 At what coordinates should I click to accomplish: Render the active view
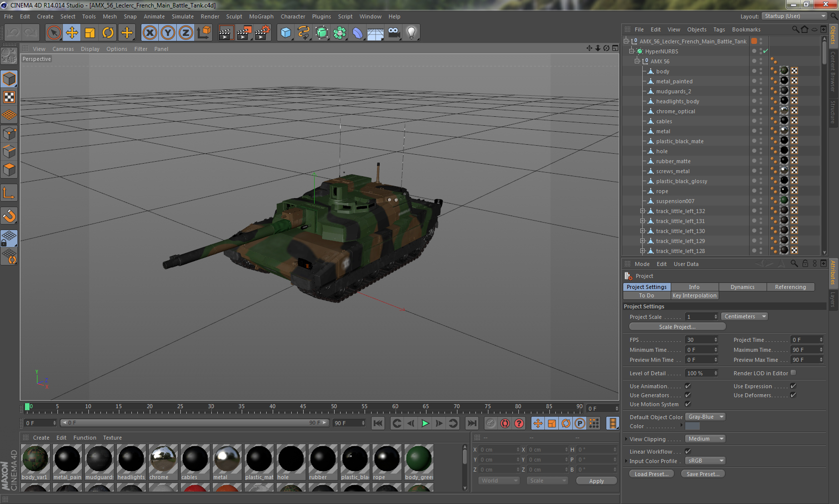pos(226,33)
